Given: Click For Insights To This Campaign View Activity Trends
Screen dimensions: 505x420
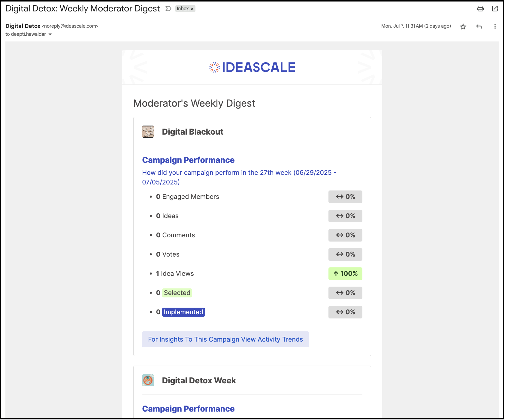Looking at the screenshot, I should 225,339.
